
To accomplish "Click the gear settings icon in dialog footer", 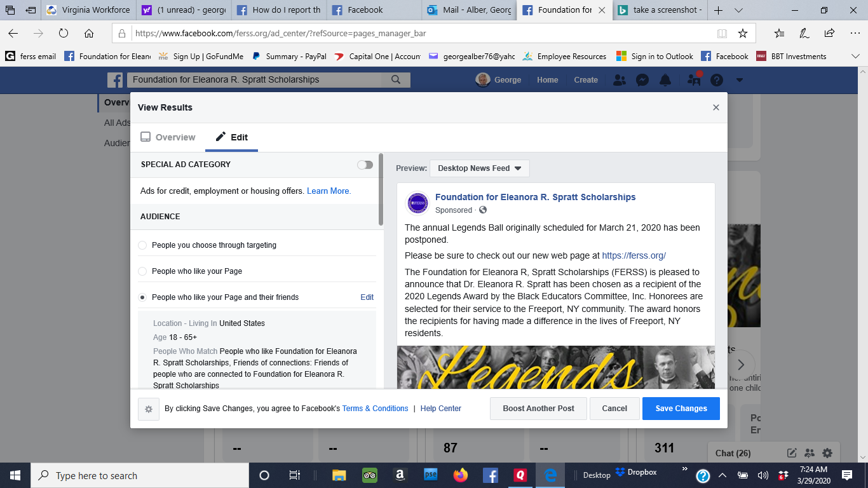I will (149, 409).
